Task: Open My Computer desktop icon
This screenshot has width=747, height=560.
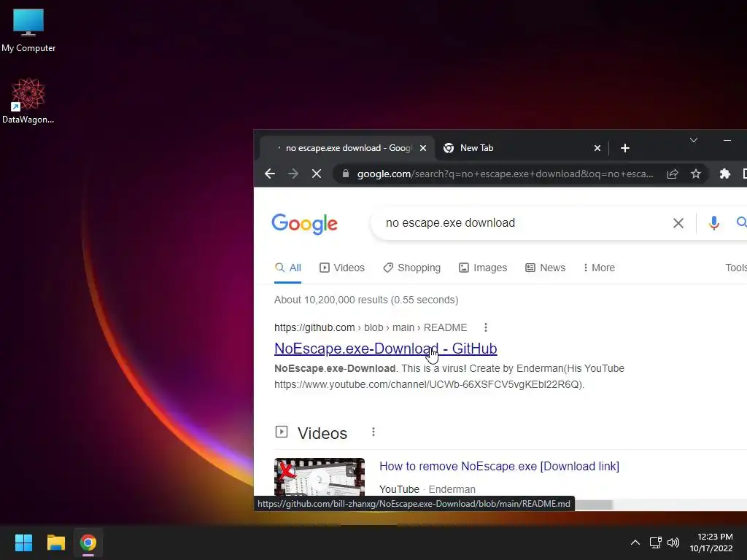Action: coord(28,31)
